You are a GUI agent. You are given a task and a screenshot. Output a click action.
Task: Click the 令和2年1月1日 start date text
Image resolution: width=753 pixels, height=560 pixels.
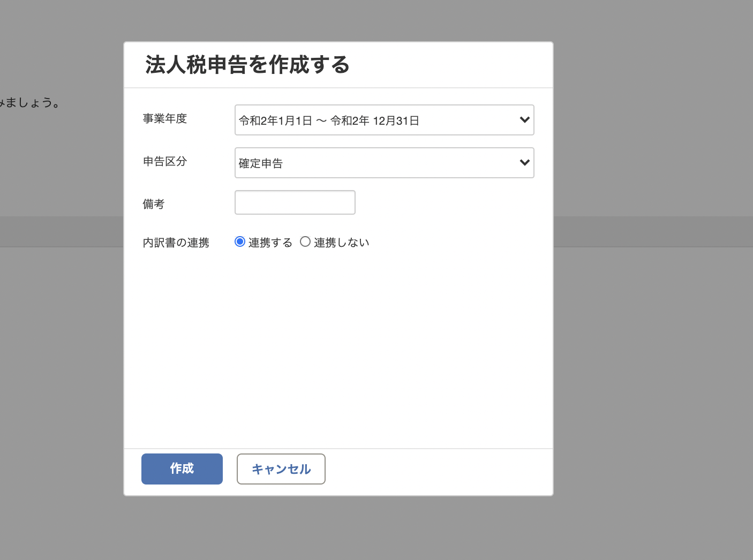coord(275,121)
